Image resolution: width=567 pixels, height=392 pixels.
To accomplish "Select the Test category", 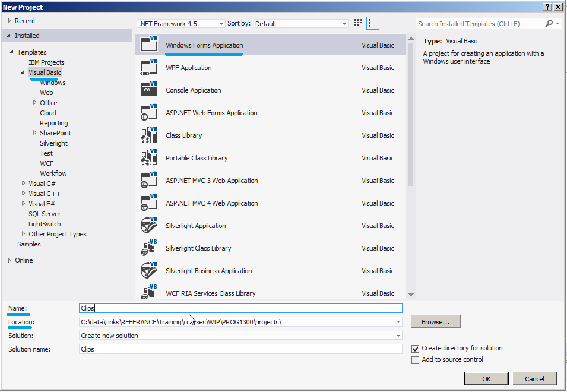I will (x=46, y=153).
